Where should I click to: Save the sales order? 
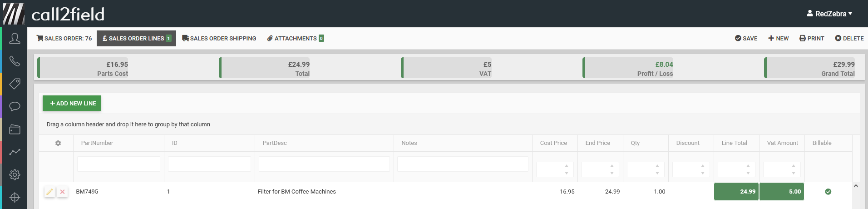click(x=746, y=39)
